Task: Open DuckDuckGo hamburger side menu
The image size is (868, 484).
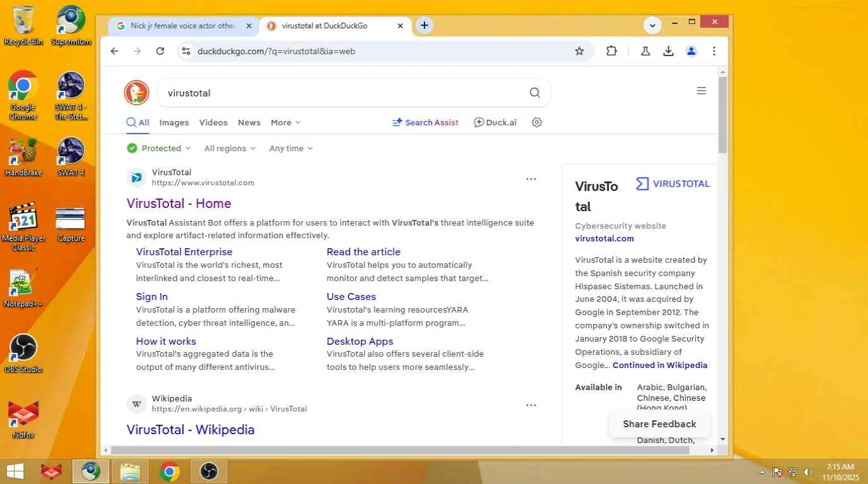Action: (701, 91)
